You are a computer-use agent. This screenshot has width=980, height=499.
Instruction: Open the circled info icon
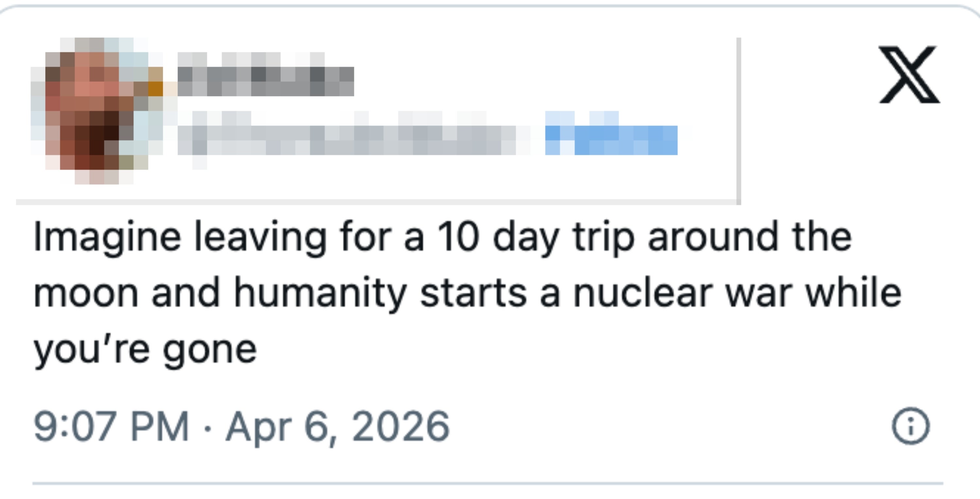[x=910, y=426]
